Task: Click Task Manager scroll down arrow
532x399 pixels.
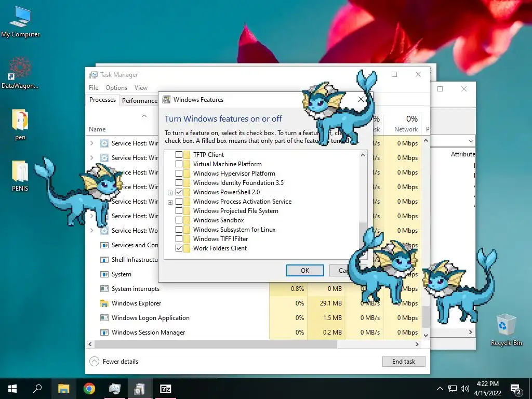Action: click(425, 335)
